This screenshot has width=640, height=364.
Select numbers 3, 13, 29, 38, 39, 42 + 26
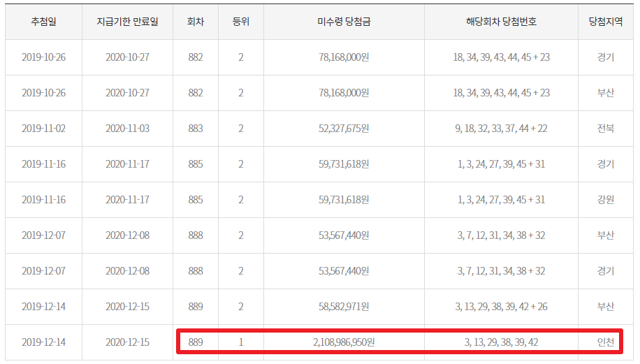[501, 307]
